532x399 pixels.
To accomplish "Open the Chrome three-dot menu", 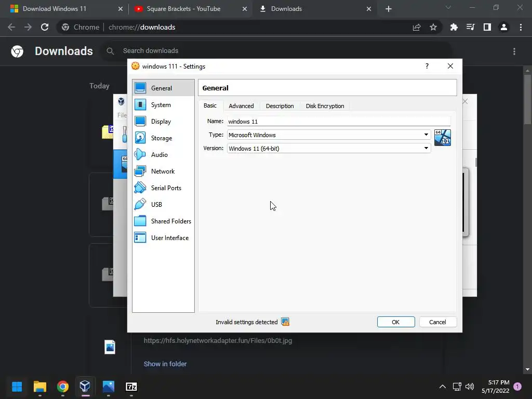I will coord(521,27).
